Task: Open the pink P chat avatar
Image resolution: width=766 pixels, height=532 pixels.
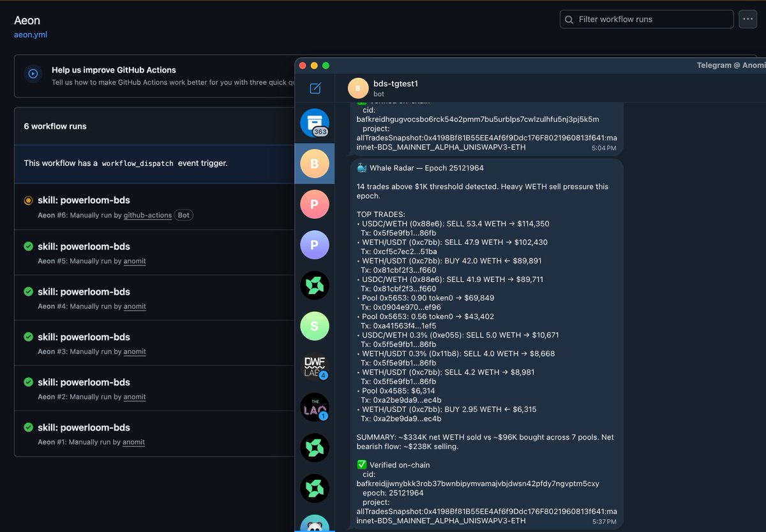Action: tap(315, 204)
